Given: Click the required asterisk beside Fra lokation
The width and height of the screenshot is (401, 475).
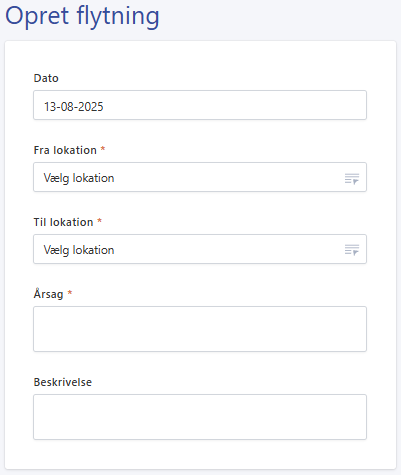Looking at the screenshot, I should click(x=103, y=149).
